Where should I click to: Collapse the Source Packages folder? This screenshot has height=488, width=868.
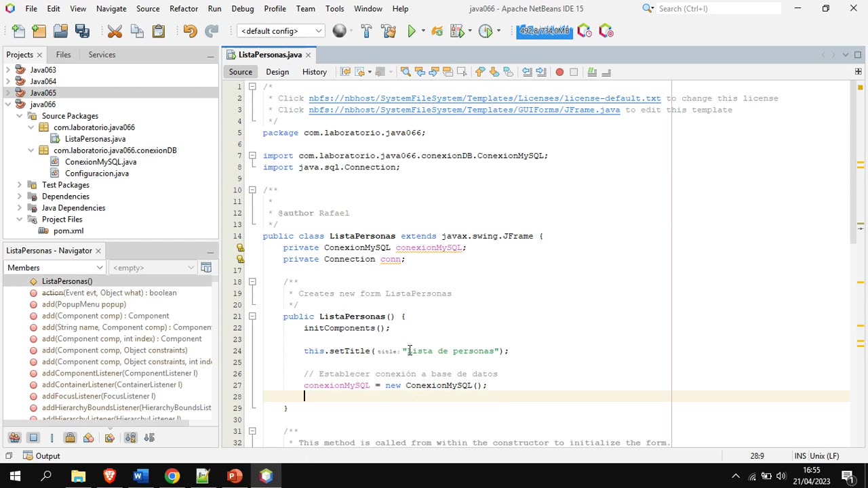click(20, 116)
